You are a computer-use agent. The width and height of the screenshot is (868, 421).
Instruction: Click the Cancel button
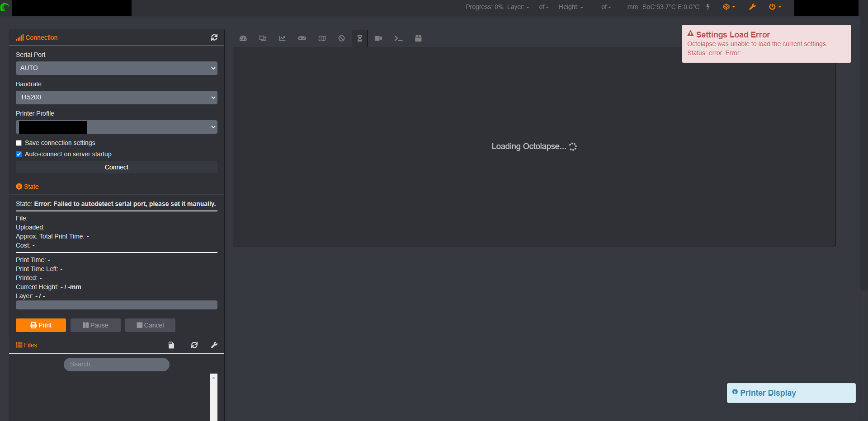(x=150, y=325)
